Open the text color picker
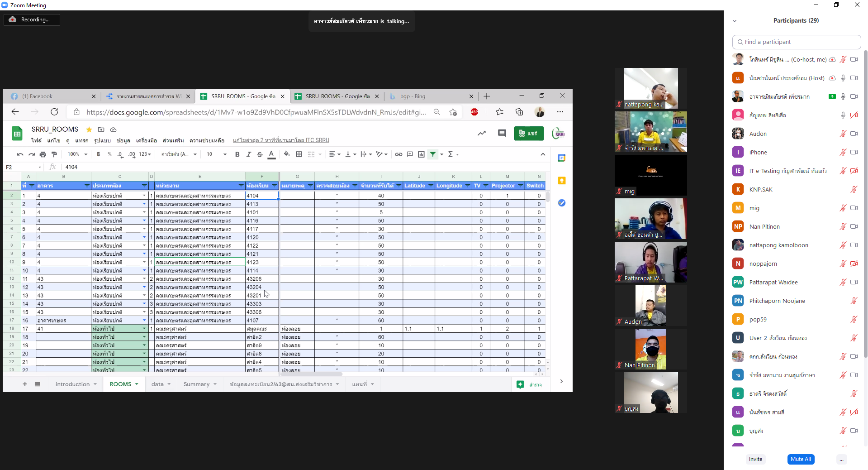This screenshot has width=868, height=470. click(271, 154)
